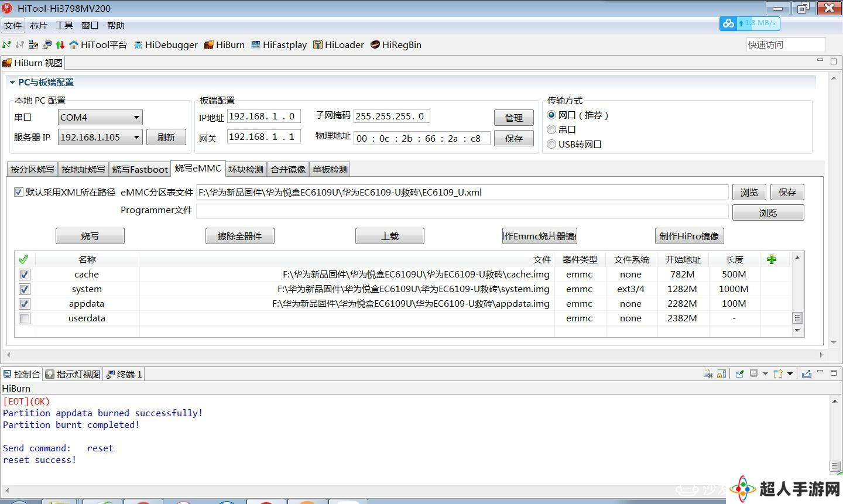843x504 pixels.
Task: Open display selected console dropdown arrow
Action: 765,373
